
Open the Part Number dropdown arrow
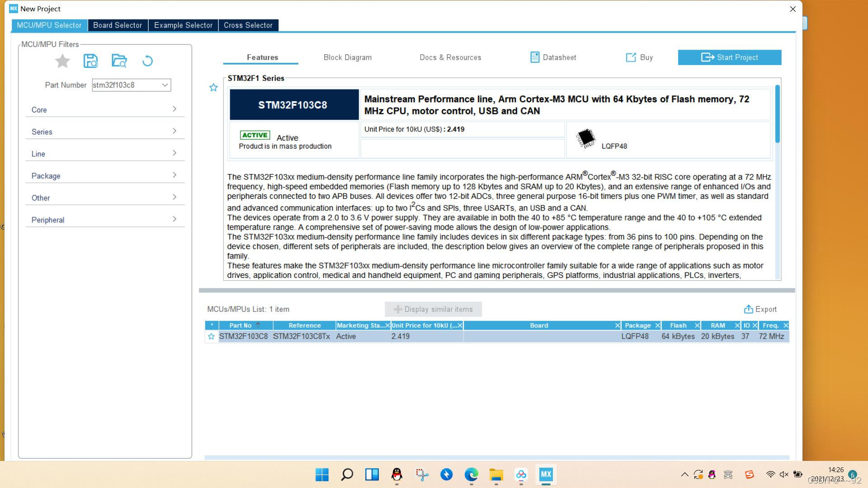165,85
